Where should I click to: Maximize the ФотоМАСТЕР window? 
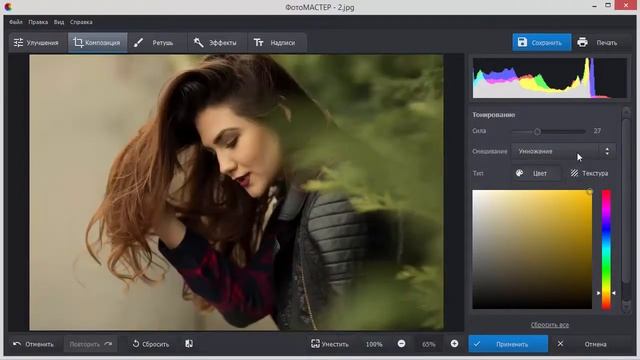(x=608, y=5)
